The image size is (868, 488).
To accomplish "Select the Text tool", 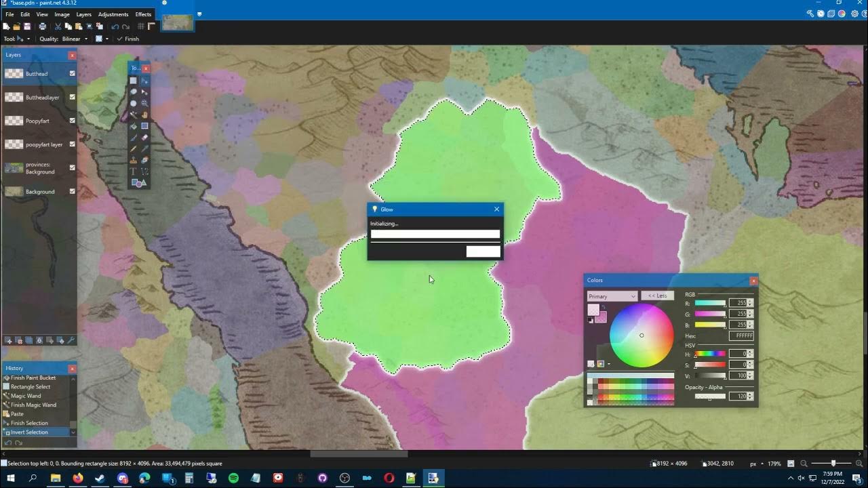I will [133, 171].
